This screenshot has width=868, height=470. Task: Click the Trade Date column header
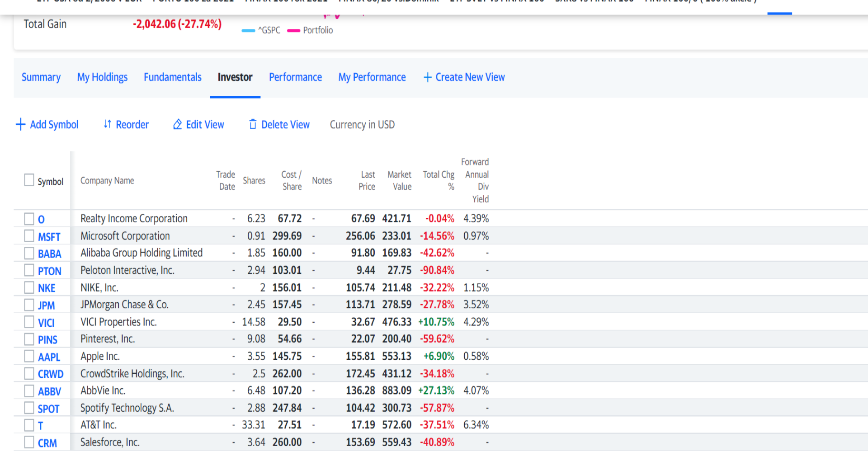(x=226, y=180)
